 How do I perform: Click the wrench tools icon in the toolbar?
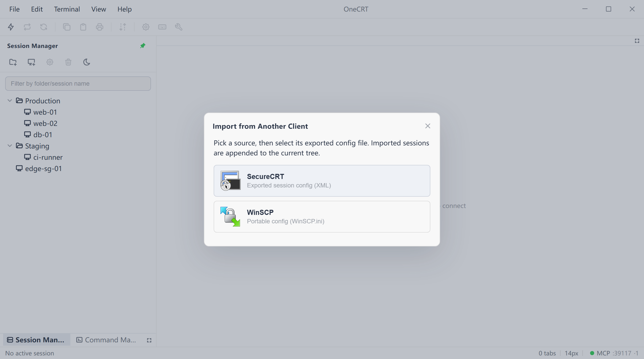(179, 27)
